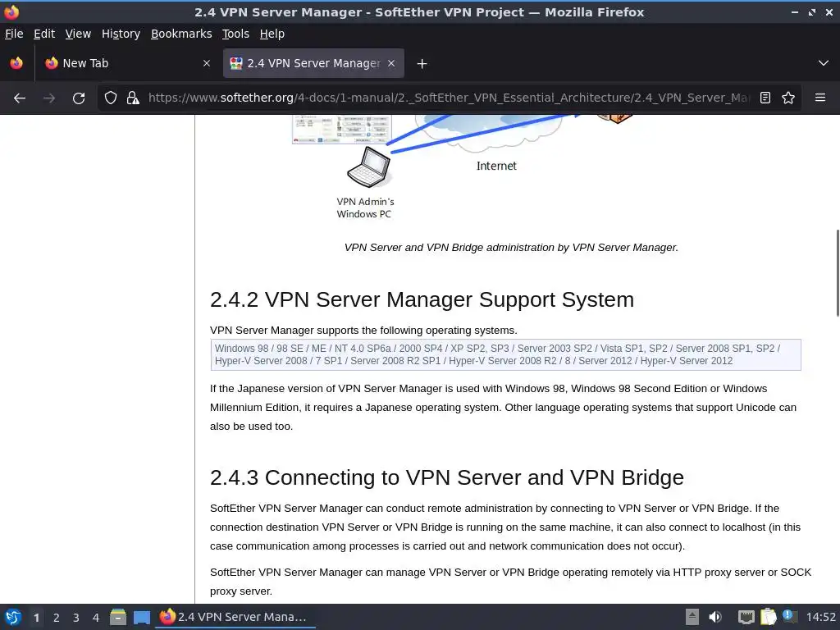Click the VPN Admin's Windows PC laptop image
The width and height of the screenshot is (840, 630).
[368, 167]
